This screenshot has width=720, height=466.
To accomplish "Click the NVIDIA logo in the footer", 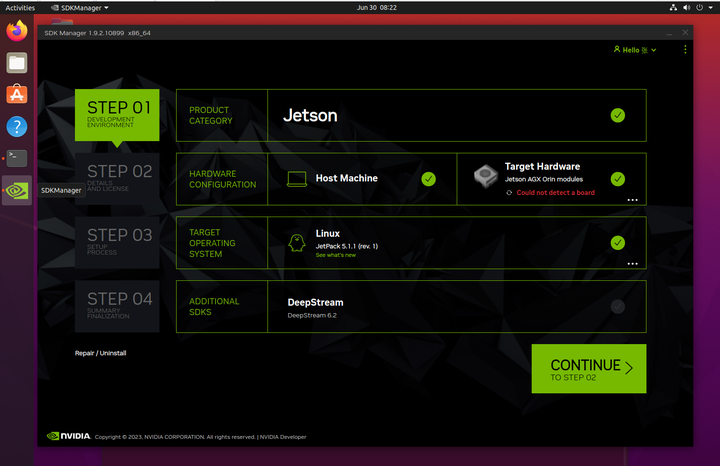I will tap(69, 436).
